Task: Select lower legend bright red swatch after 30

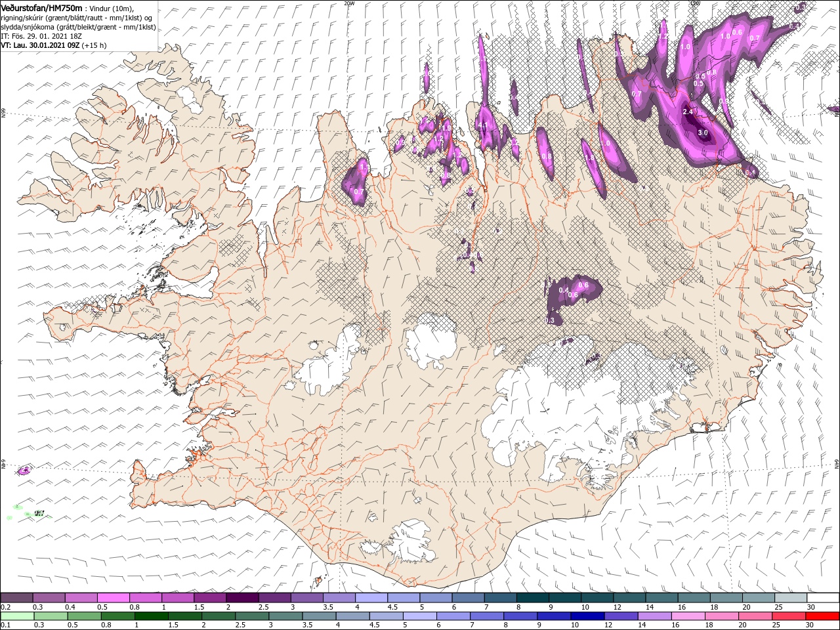Action: pos(823,616)
